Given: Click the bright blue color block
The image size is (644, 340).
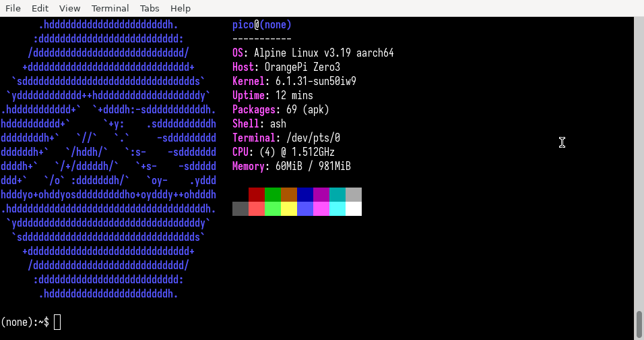Looking at the screenshot, I should (x=305, y=209).
